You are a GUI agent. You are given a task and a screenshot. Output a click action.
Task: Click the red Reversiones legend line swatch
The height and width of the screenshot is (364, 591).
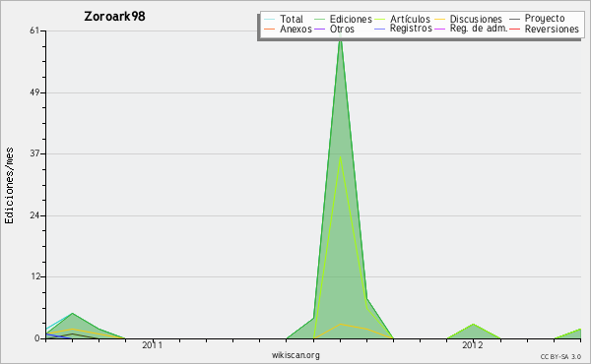coord(514,29)
